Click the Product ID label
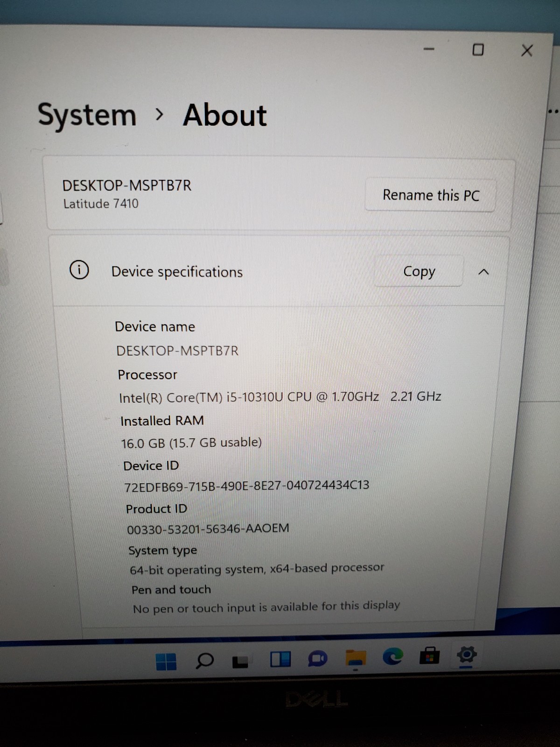The height and width of the screenshot is (747, 560). 156,508
